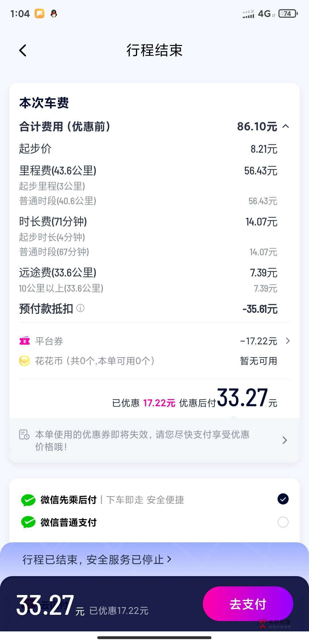Open platform coupon details arrow

[x=288, y=341]
